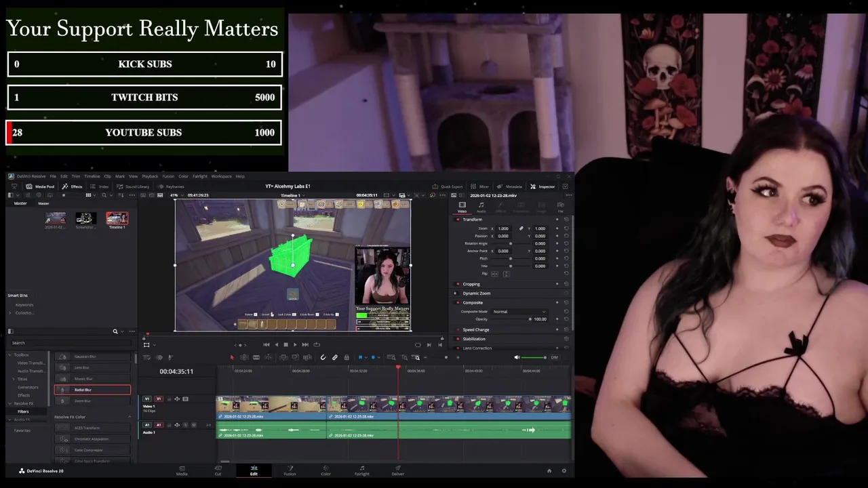This screenshot has width=868, height=488.
Task: Adjust the Rotation Angle slider
Action: tap(511, 243)
